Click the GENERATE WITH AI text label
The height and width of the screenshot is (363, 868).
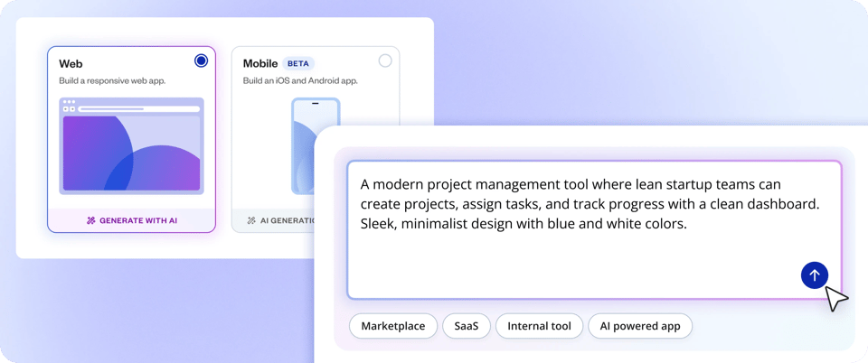tap(138, 220)
